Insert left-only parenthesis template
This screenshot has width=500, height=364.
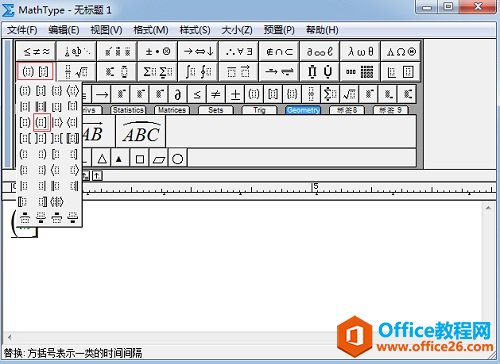coord(25,154)
